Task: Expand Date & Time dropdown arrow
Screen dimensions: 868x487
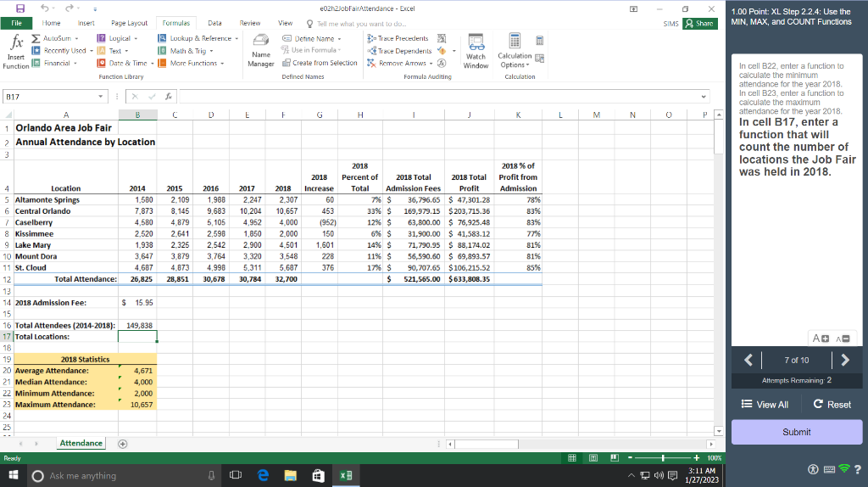Action: [x=153, y=63]
